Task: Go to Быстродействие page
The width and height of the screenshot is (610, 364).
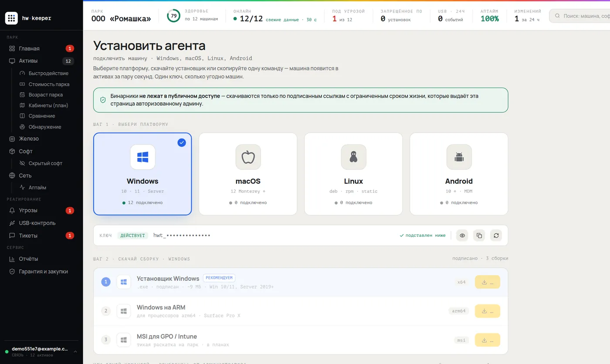Action: pyautogui.click(x=48, y=73)
